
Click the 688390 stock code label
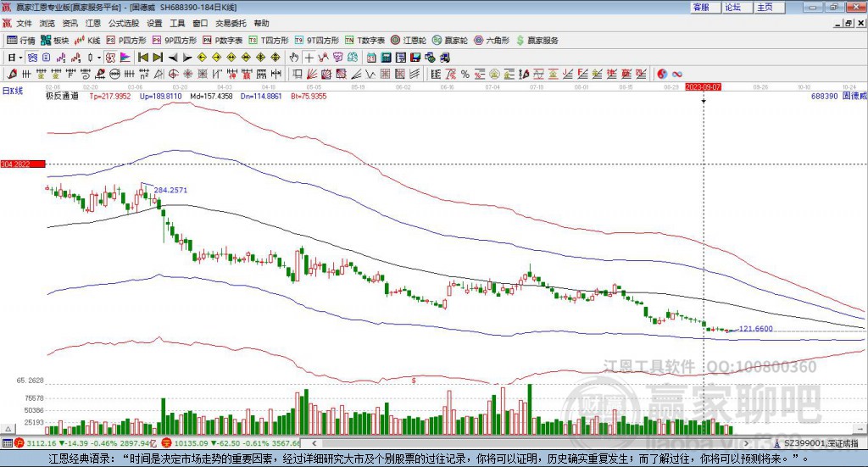tap(824, 96)
